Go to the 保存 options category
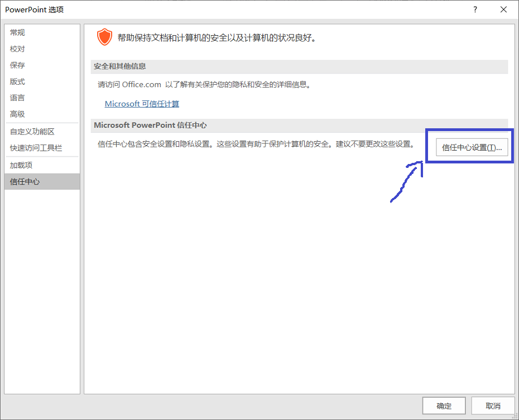The height and width of the screenshot is (420, 519). coord(42,65)
